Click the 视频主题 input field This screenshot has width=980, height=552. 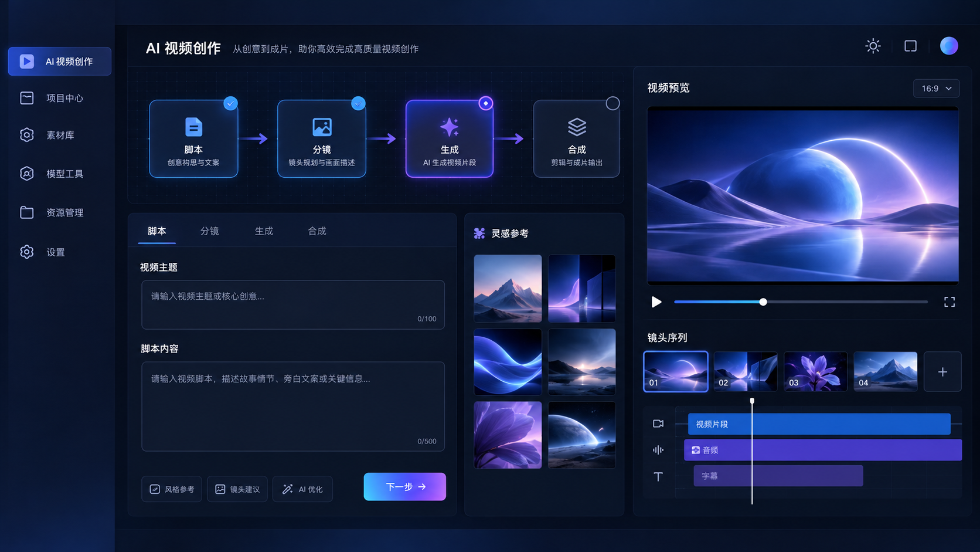click(293, 304)
